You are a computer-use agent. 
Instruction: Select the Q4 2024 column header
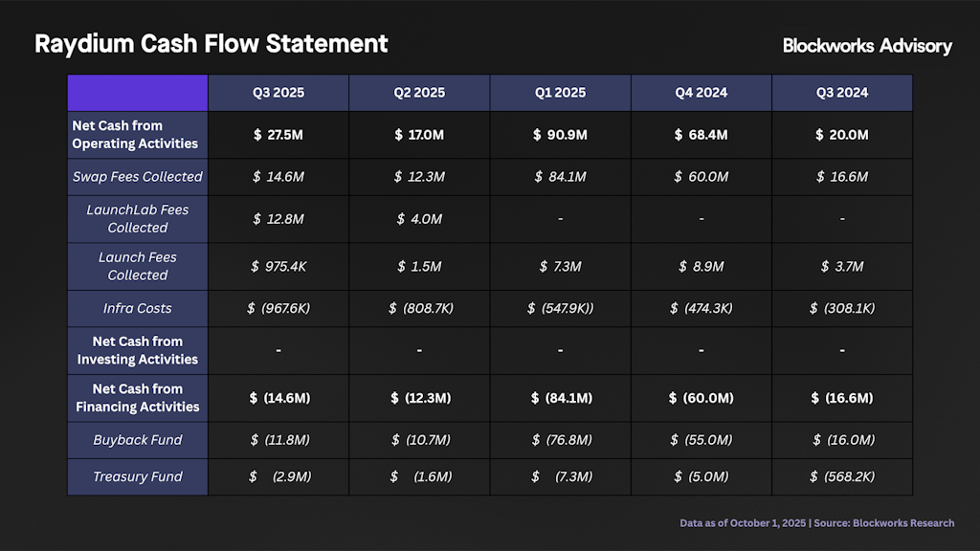pos(701,93)
